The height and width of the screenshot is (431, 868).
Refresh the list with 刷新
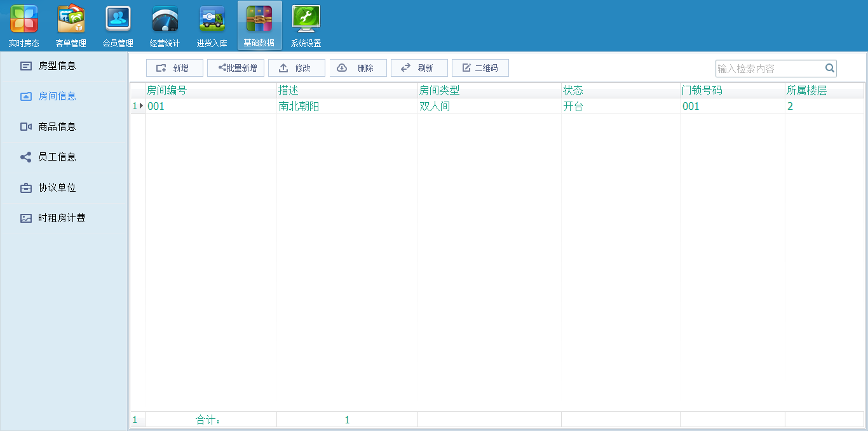(419, 68)
